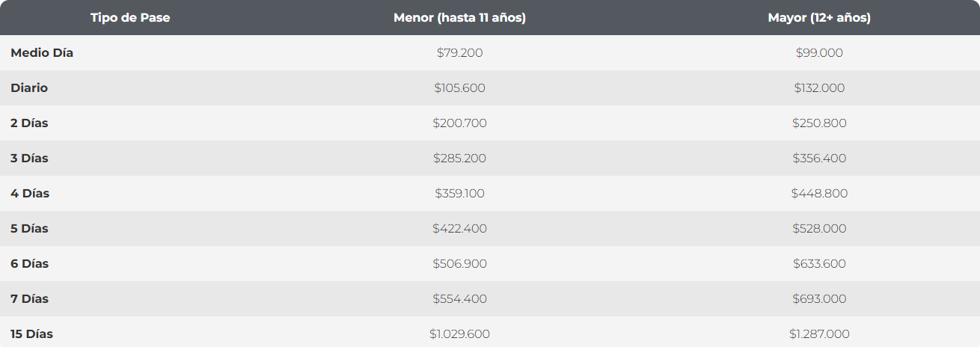Click the 'Menor (hasta 11 años)' header

tap(459, 18)
